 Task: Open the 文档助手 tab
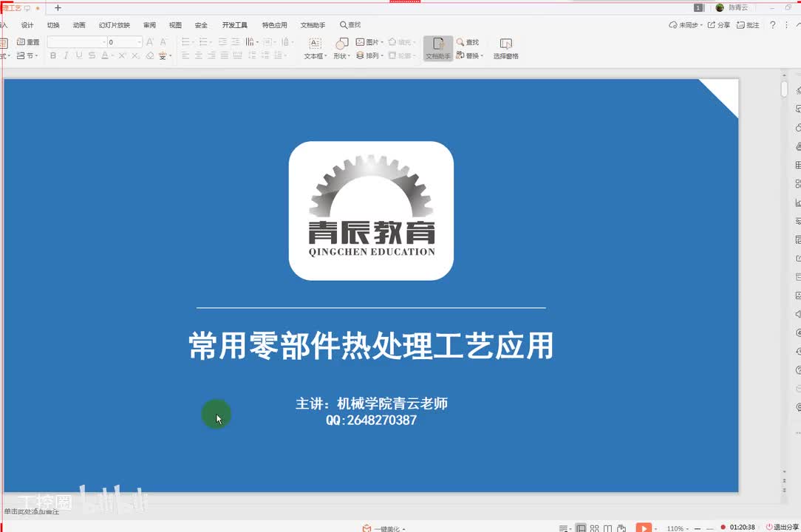[x=313, y=25]
